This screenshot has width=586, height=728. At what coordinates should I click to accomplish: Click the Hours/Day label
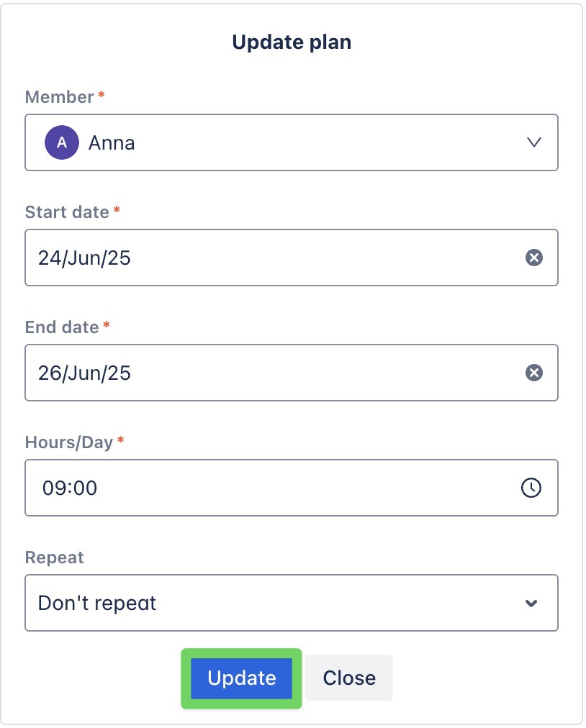pyautogui.click(x=69, y=442)
